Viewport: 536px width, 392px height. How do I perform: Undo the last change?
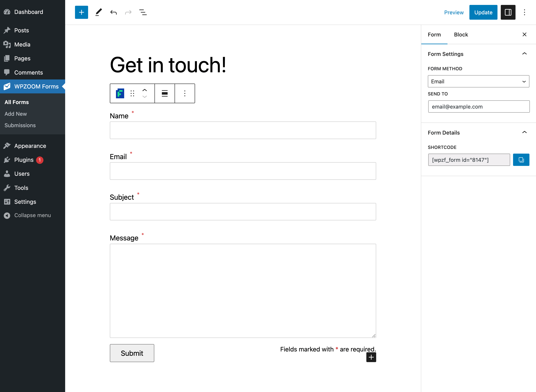(x=114, y=12)
